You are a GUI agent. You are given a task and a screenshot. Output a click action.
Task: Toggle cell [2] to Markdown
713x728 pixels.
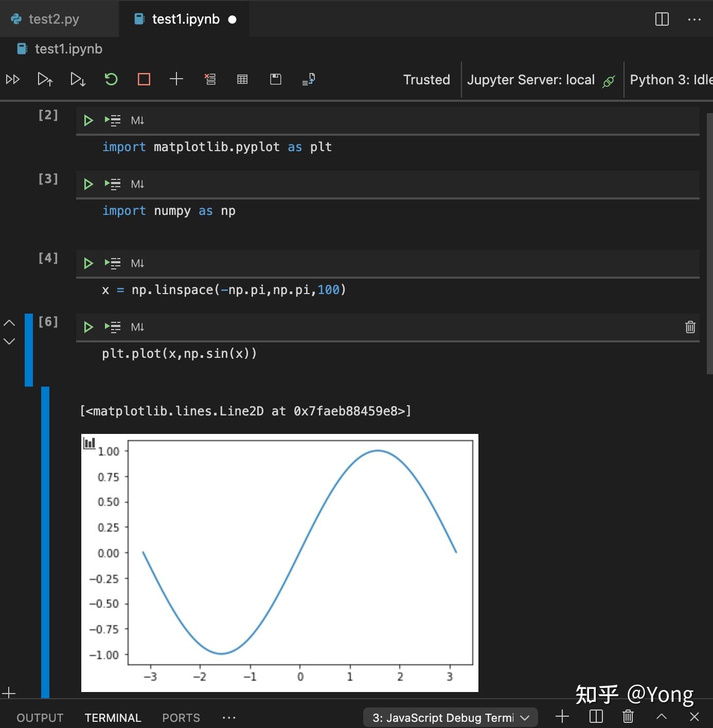pyautogui.click(x=137, y=120)
